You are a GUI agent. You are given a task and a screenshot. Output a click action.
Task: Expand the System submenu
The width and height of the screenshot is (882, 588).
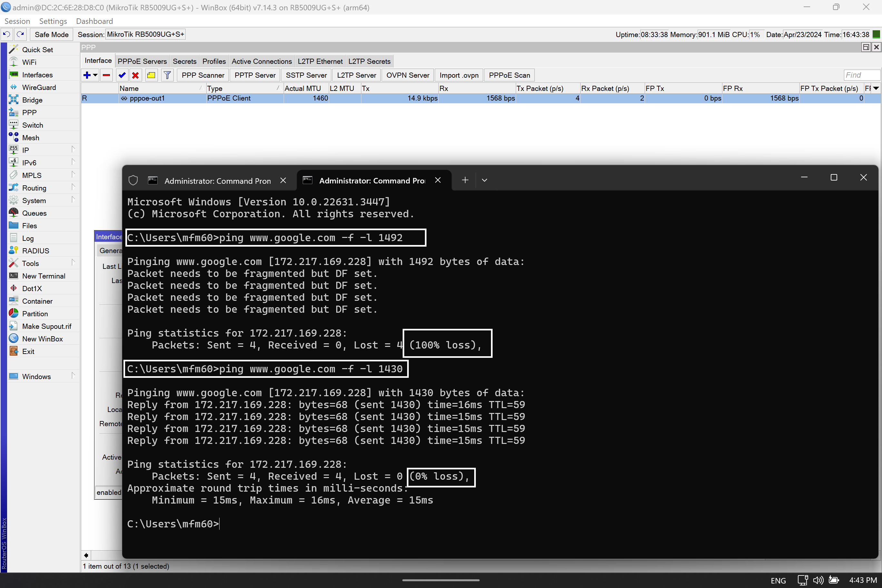[73, 200]
